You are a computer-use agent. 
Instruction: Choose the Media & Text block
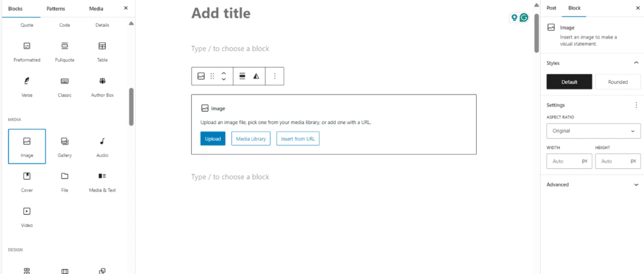[x=103, y=181]
